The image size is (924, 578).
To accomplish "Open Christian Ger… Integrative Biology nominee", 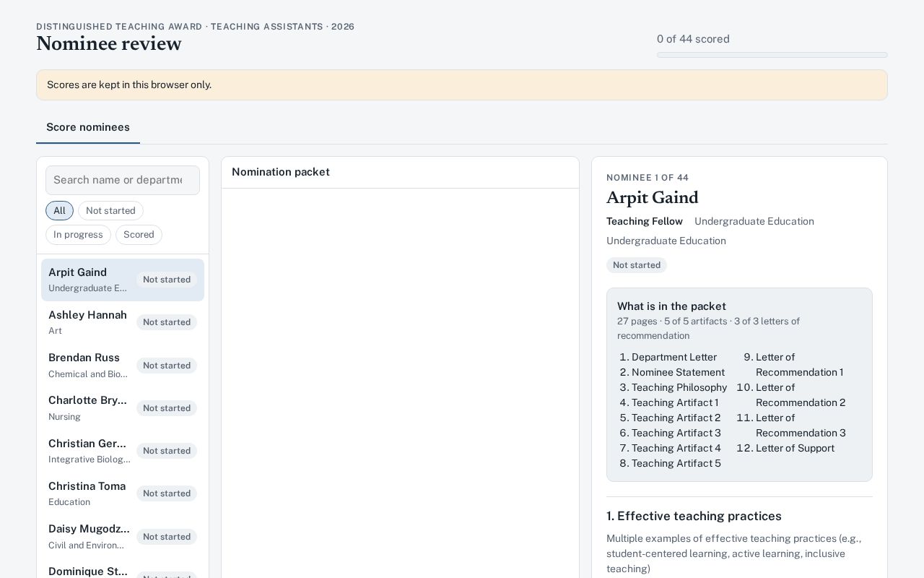I will coord(123,451).
